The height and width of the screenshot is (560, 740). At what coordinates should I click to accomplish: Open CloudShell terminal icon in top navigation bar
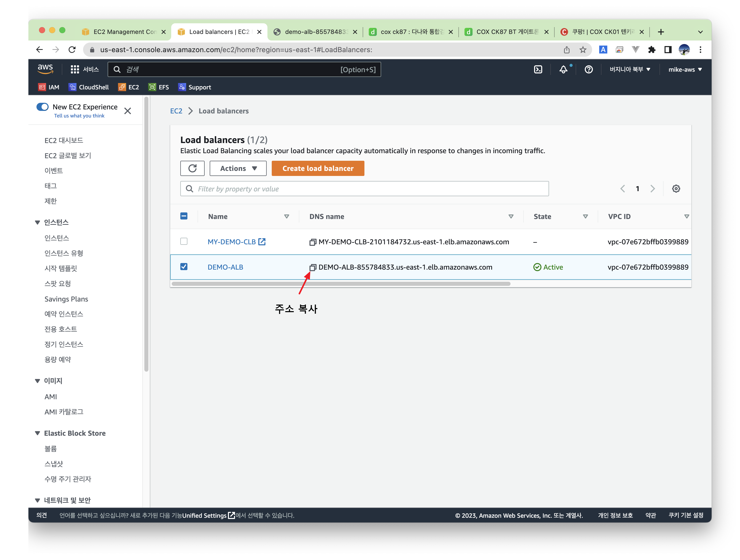tap(538, 70)
